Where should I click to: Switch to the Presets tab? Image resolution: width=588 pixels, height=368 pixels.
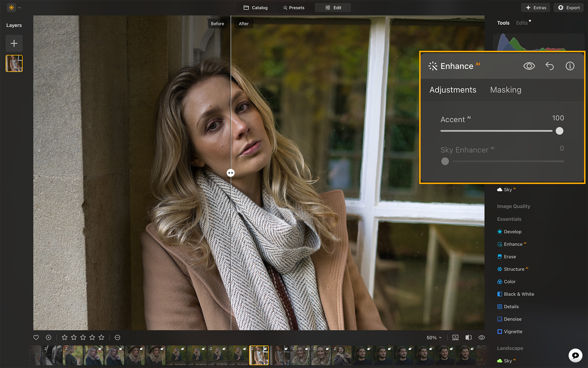pos(294,8)
